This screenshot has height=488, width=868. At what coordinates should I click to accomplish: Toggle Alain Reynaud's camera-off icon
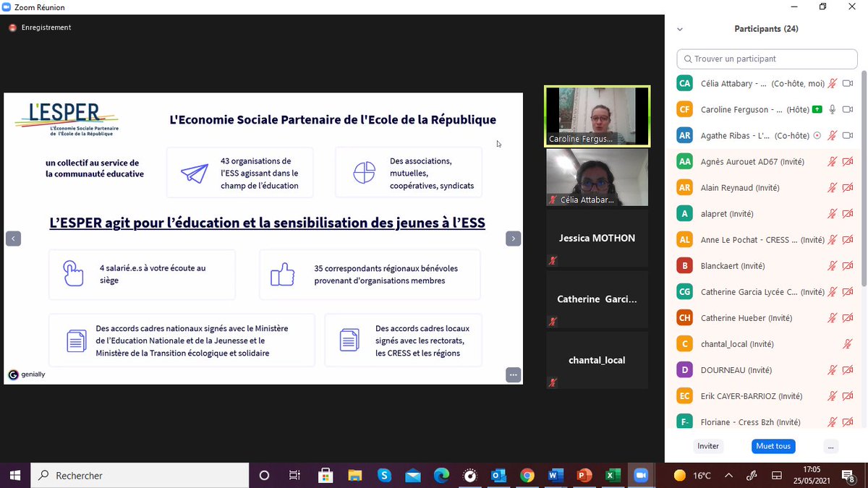point(848,187)
